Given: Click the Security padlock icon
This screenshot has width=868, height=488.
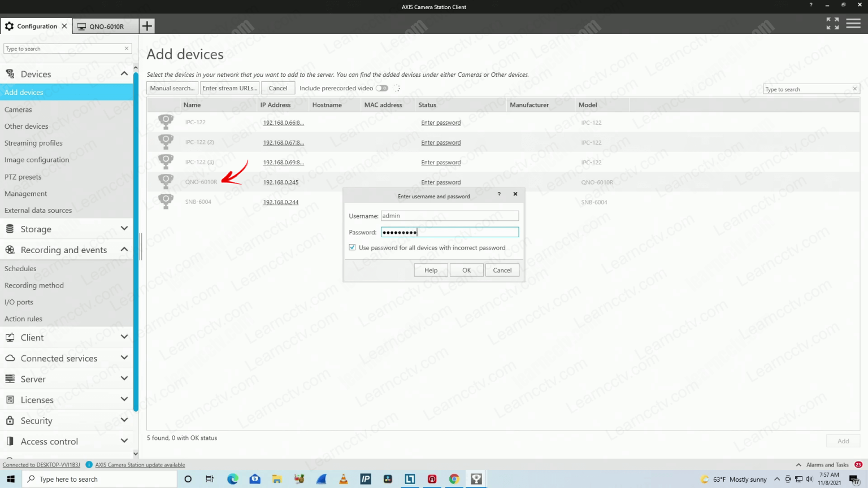Looking at the screenshot, I should tap(10, 420).
